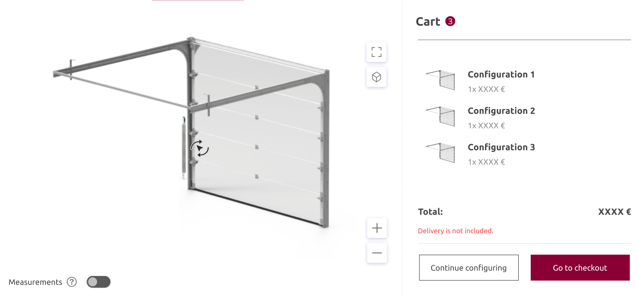
Task: Click the cart item count badge
Action: pyautogui.click(x=450, y=21)
